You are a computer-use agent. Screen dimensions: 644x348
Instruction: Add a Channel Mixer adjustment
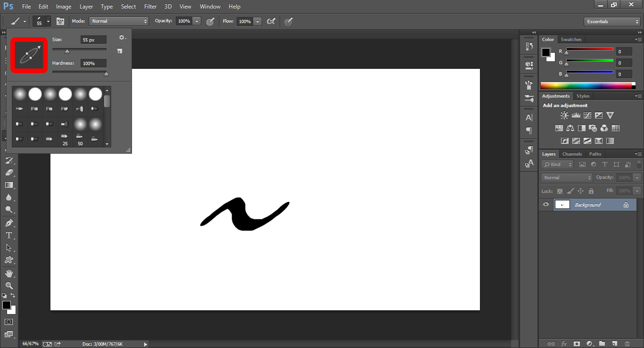[x=604, y=128]
